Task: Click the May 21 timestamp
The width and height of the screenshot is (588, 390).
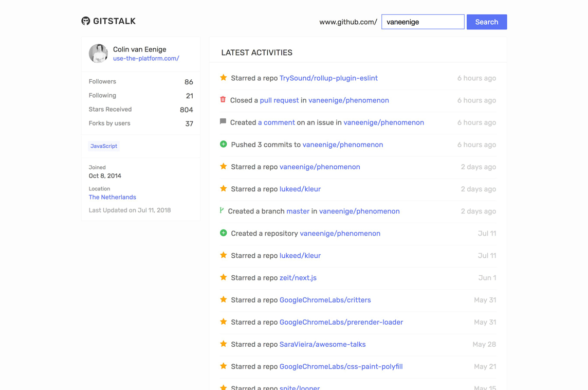Action: 485,366
